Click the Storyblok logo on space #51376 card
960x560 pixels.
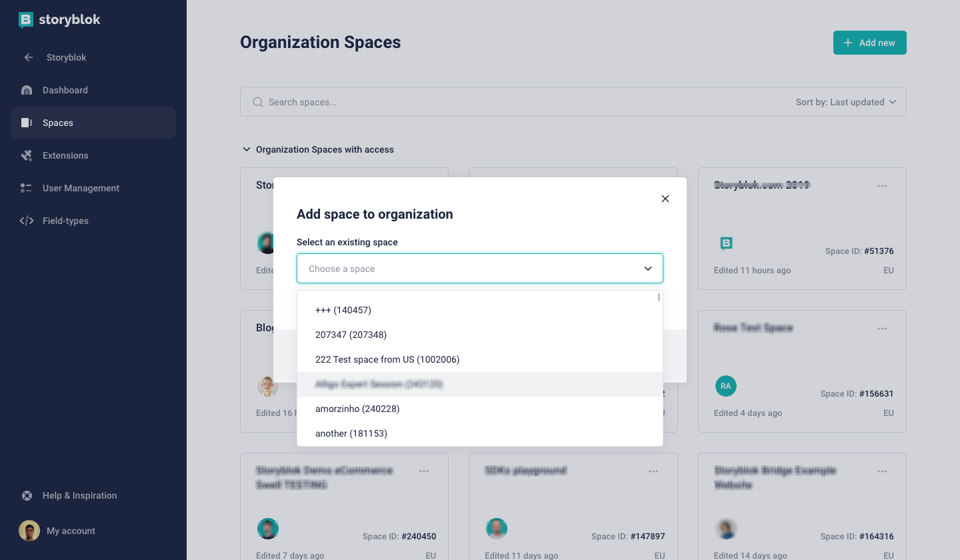(x=726, y=243)
